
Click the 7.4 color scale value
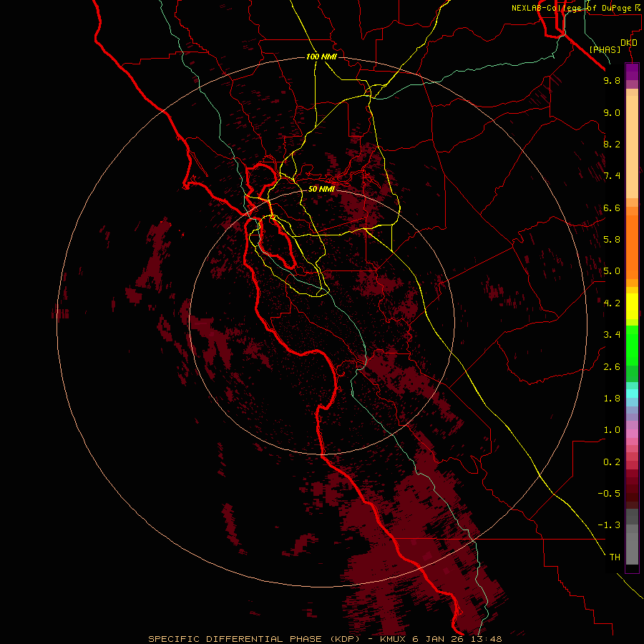[x=612, y=176]
